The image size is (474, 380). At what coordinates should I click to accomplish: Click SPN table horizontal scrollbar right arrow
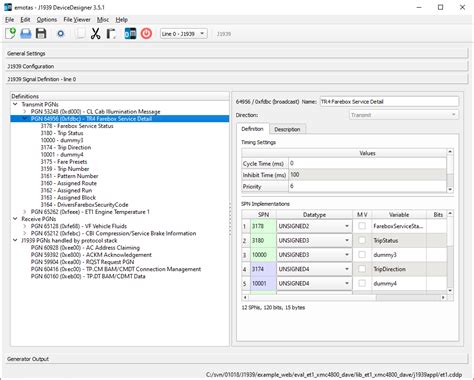443,297
